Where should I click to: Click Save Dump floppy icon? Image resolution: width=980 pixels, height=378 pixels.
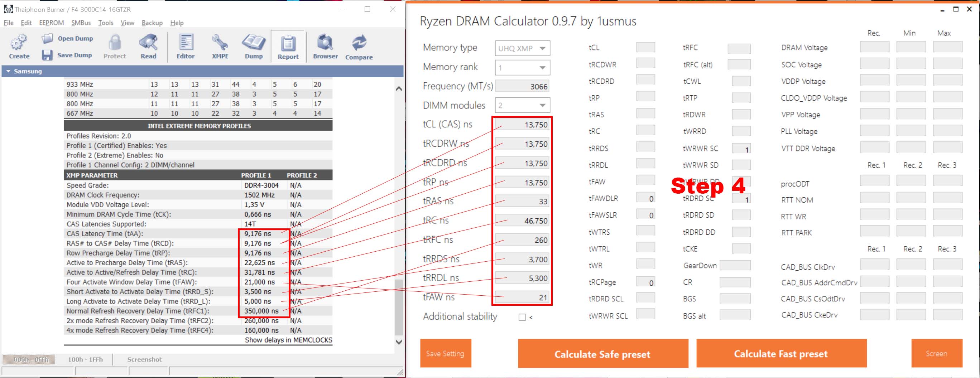coord(47,55)
